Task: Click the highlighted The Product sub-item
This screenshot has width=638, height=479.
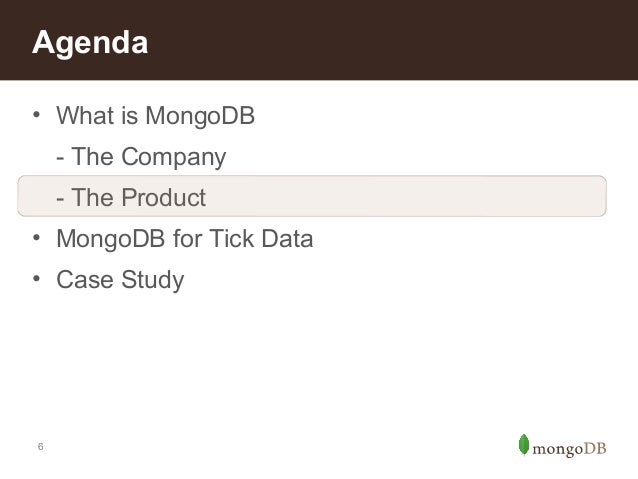Action: 132,197
